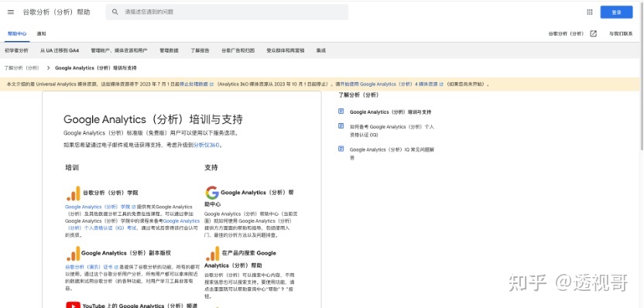Open sidebar article 如何备考 个人资格认证 (IQ)
Viewport: 644px width, 308px height.
point(392,131)
